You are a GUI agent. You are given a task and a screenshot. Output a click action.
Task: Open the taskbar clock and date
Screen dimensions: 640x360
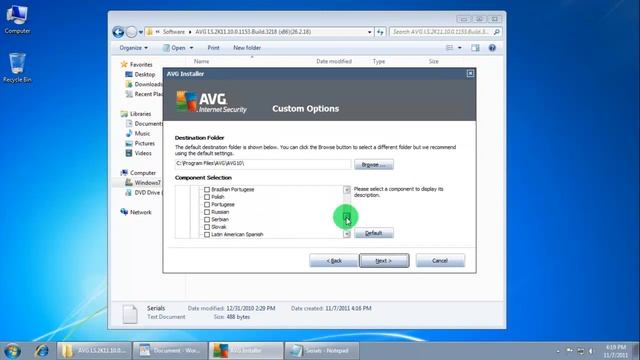pyautogui.click(x=616, y=351)
